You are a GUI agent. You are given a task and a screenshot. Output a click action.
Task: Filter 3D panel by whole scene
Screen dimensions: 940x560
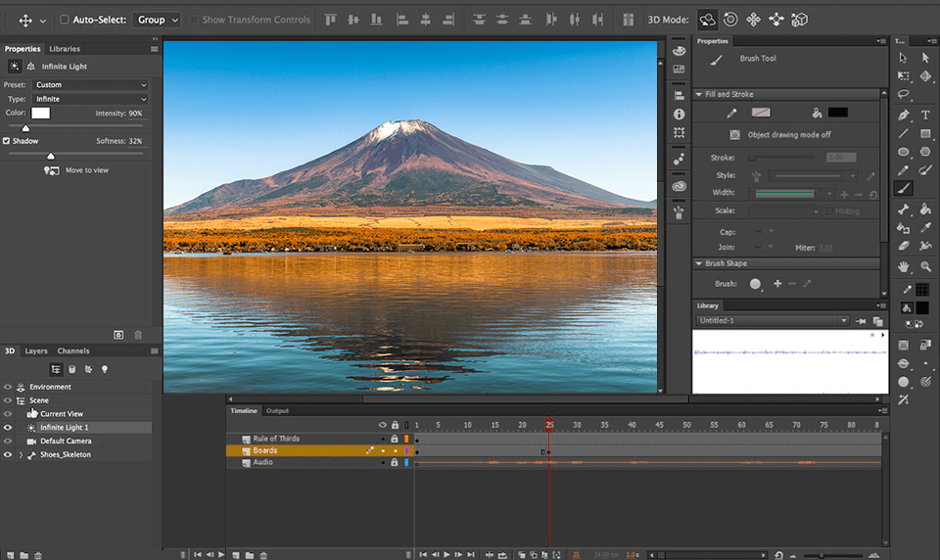(x=56, y=369)
